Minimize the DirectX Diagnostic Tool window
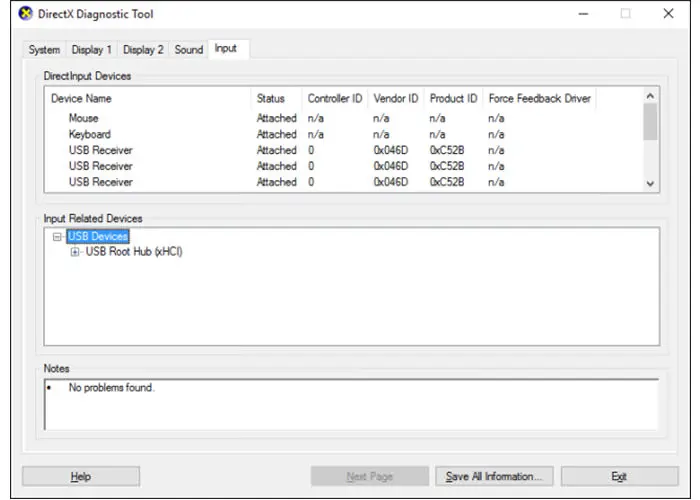The height and width of the screenshot is (500, 700). coord(583,14)
